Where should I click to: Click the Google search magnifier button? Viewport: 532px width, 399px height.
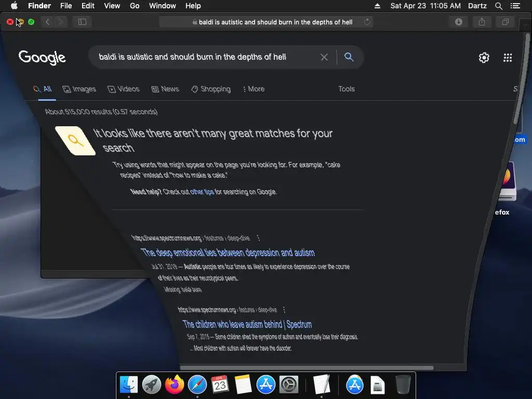[x=349, y=57]
